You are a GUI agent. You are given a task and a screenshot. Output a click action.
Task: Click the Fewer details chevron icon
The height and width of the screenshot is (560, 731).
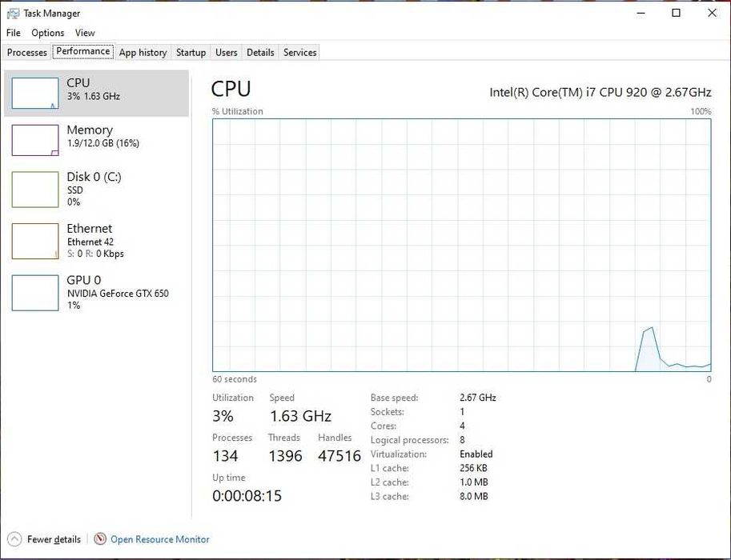(14, 539)
